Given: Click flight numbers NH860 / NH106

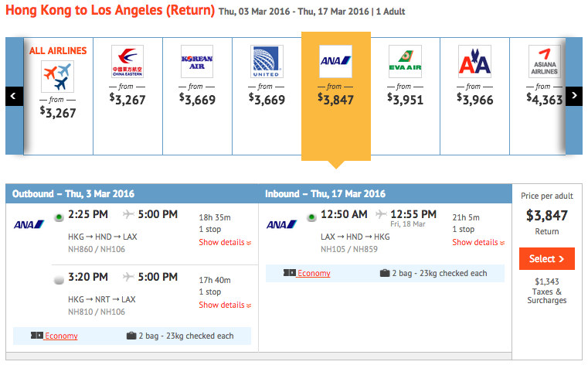Looking at the screenshot, I should coord(97,249).
